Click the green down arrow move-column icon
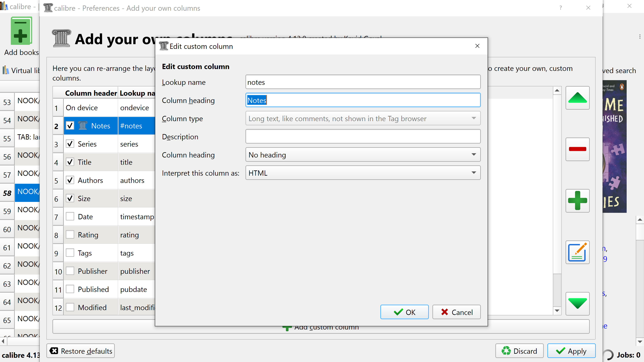The width and height of the screenshot is (644, 362). (577, 303)
